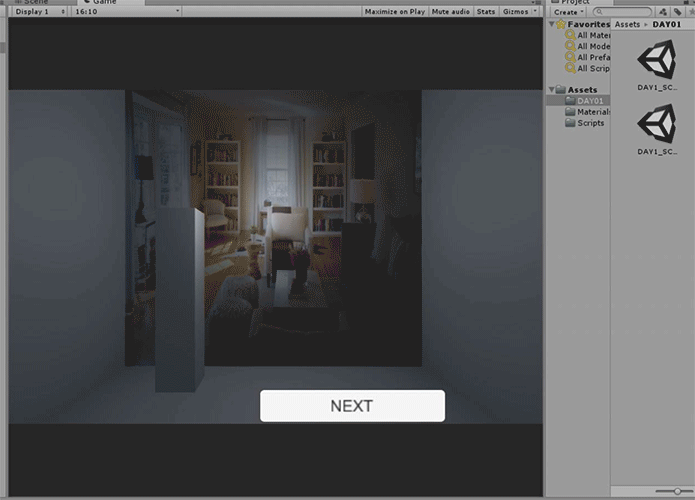
Task: Select the first DAY1_SC scene asset
Action: click(657, 65)
